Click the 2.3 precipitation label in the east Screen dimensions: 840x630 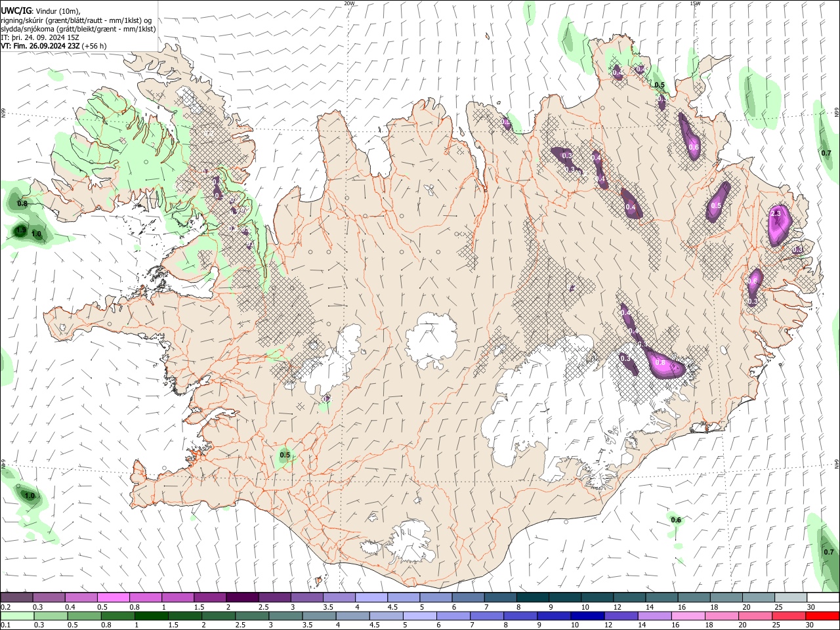click(x=776, y=214)
